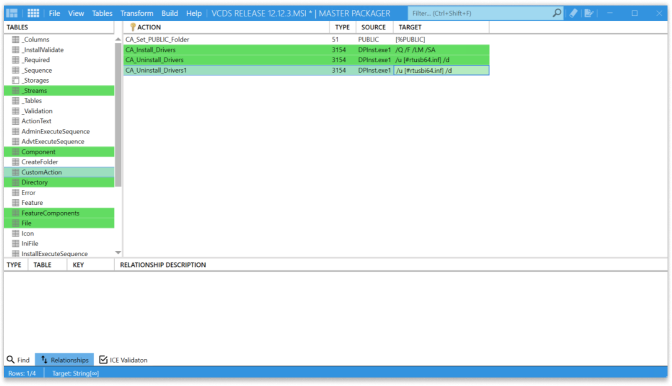Select the Component table

click(60, 152)
